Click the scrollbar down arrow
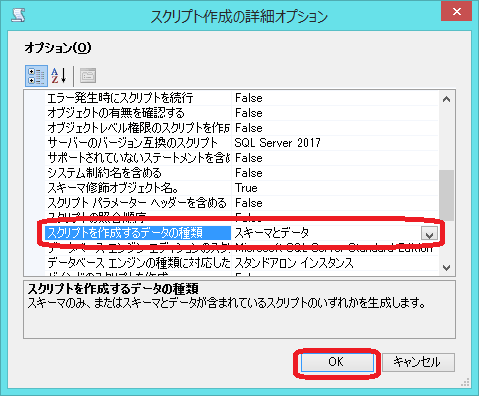479x396 pixels. pos(446,267)
